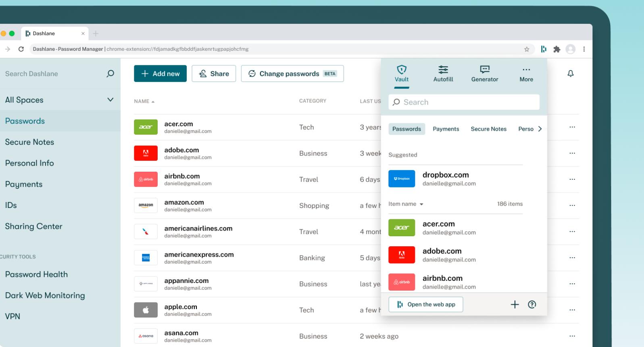The height and width of the screenshot is (347, 644).
Task: Open the Chrome three-dot menu
Action: [x=584, y=49]
